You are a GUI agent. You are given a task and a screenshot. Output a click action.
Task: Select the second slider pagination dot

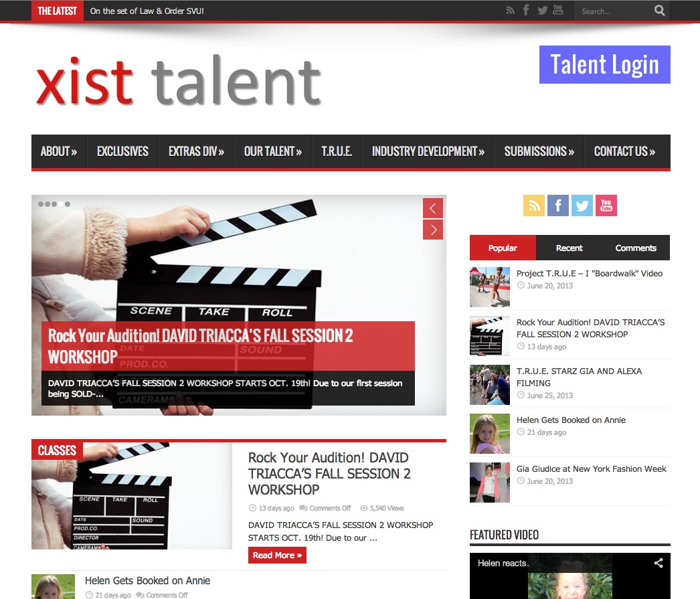(48, 204)
